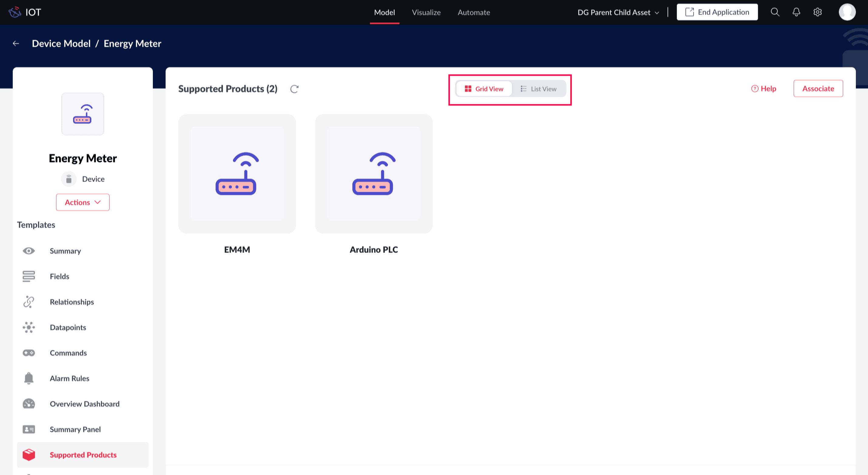This screenshot has height=475, width=868.
Task: Open the Summary template with eye icon
Action: click(x=65, y=251)
